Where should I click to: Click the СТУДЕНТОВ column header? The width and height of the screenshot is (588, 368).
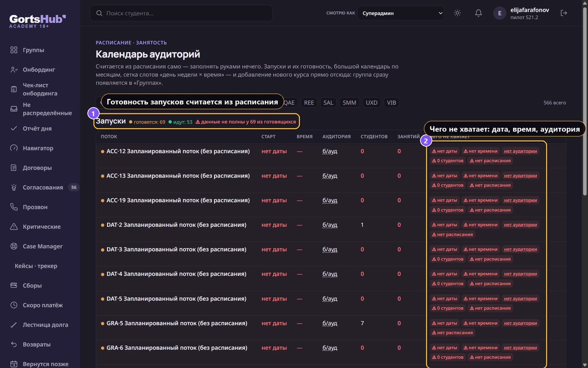[x=374, y=136]
